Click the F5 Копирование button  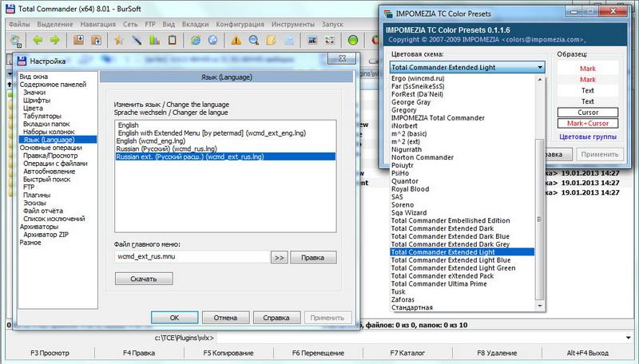click(228, 353)
